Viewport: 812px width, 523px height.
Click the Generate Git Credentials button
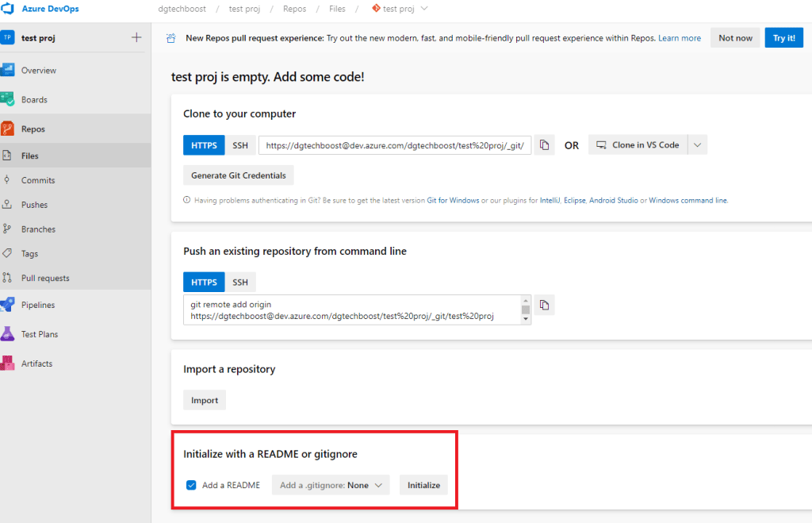click(x=239, y=175)
